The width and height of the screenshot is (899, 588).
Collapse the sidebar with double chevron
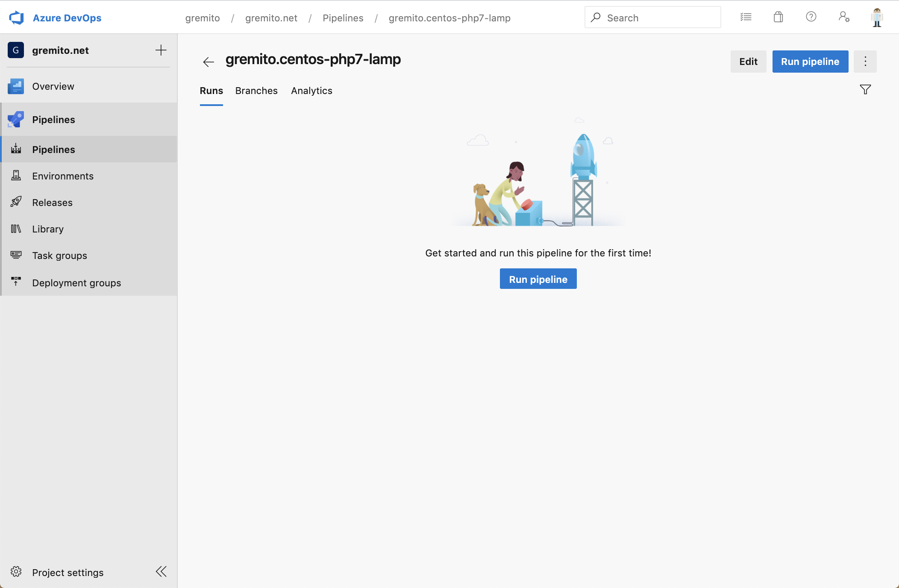point(161,572)
